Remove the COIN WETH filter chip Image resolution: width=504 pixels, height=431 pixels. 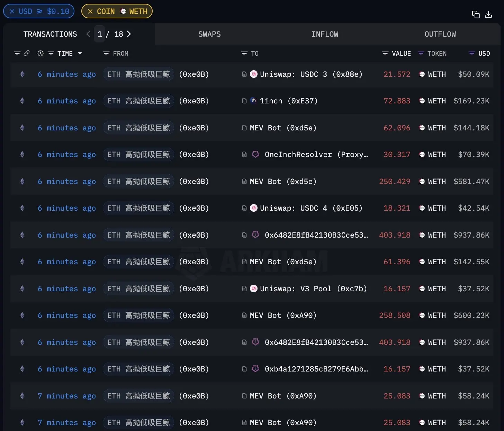(91, 11)
